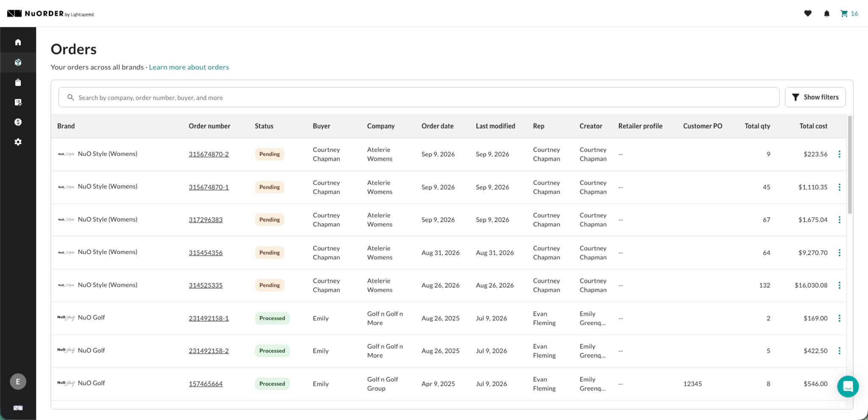Select the Orders cube icon in sidebar

(18, 62)
